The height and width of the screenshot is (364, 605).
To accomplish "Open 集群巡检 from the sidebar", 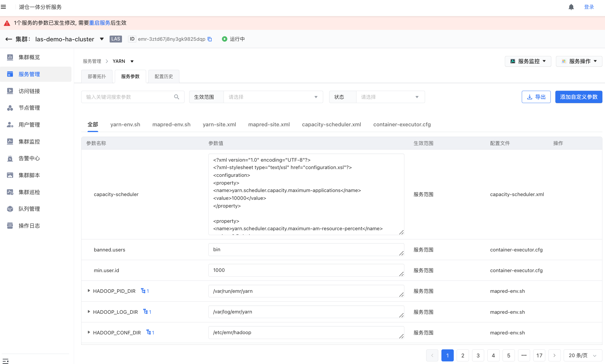I will coord(29,192).
